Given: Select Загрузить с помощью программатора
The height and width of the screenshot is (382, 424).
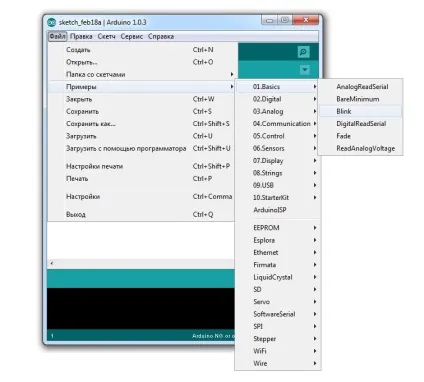Looking at the screenshot, I should (x=141, y=148).
